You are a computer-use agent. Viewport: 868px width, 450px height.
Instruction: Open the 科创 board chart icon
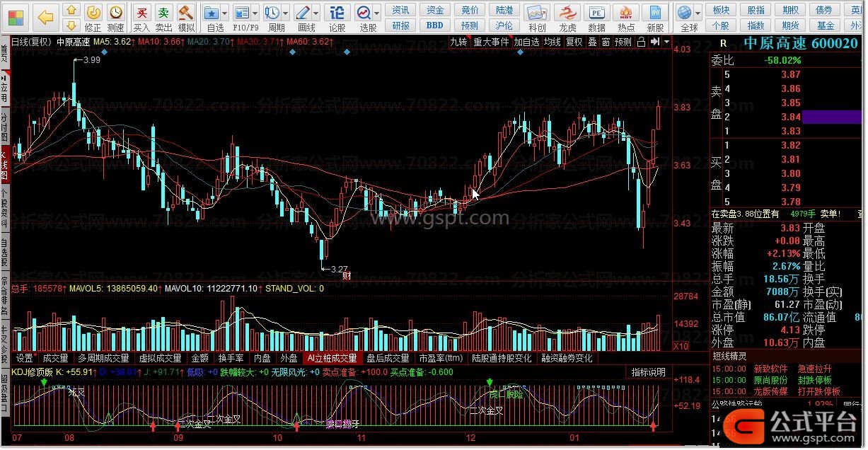[537, 12]
